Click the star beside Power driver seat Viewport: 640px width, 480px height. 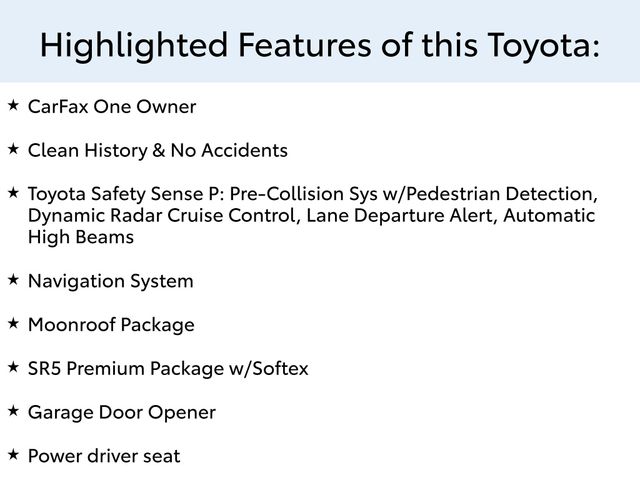click(13, 455)
